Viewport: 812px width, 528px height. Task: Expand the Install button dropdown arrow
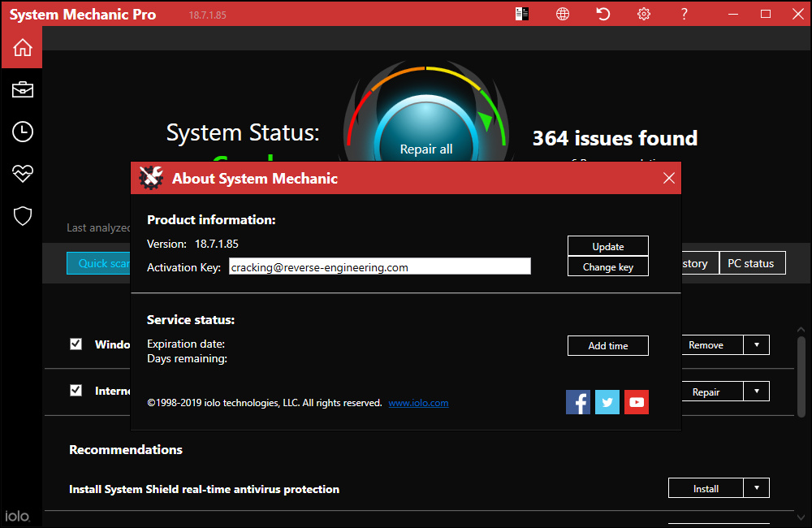[757, 488]
